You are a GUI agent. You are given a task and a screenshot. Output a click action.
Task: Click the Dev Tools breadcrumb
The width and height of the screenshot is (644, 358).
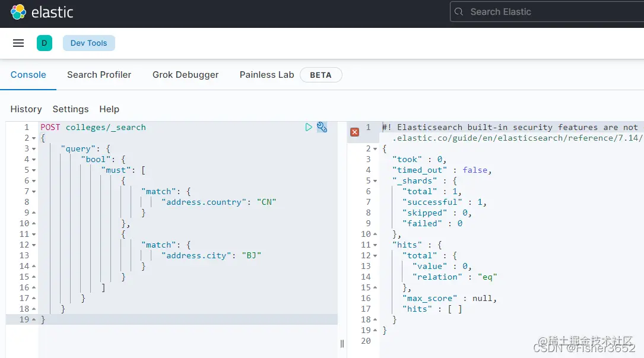(x=88, y=43)
